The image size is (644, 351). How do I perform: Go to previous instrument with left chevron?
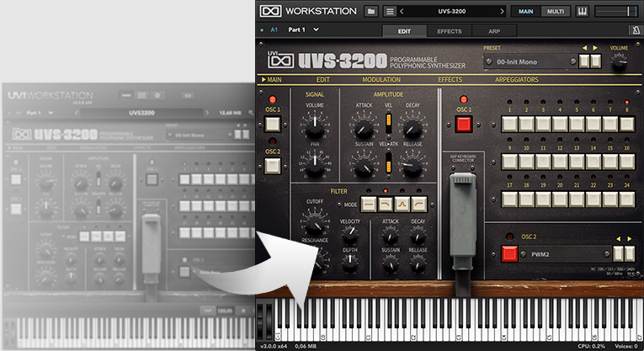[402, 12]
